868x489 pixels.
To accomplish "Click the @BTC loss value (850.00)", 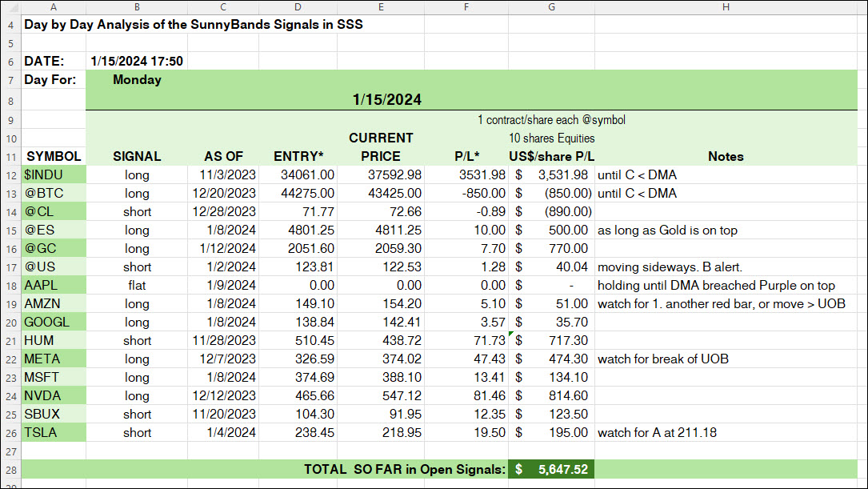I will (x=551, y=193).
